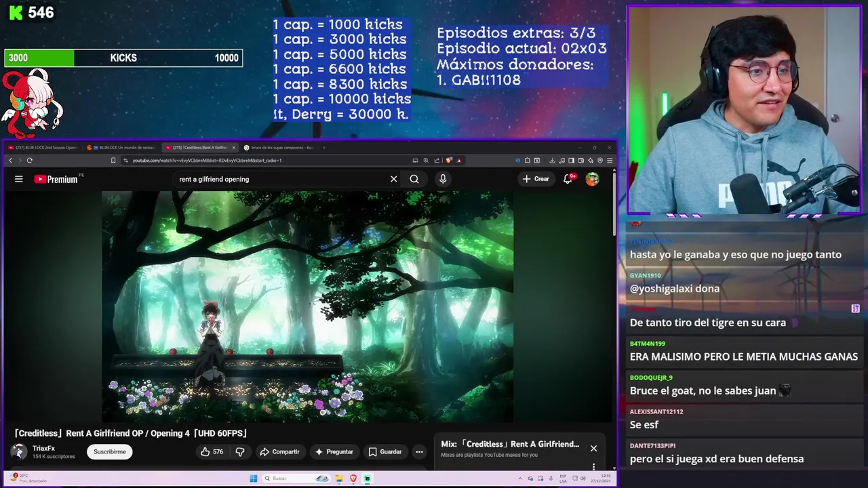Click username B4TM4N199 in chat

tap(648, 344)
